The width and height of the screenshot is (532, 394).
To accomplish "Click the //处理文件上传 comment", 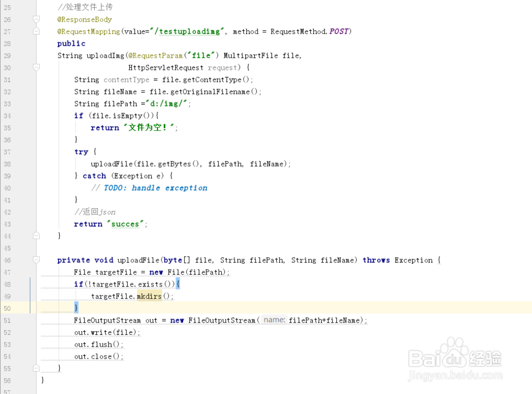I will click(85, 7).
